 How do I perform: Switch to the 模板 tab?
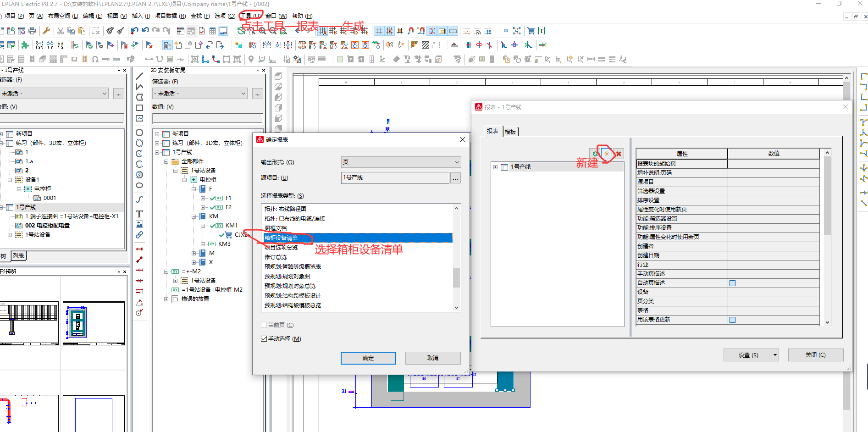(x=510, y=132)
